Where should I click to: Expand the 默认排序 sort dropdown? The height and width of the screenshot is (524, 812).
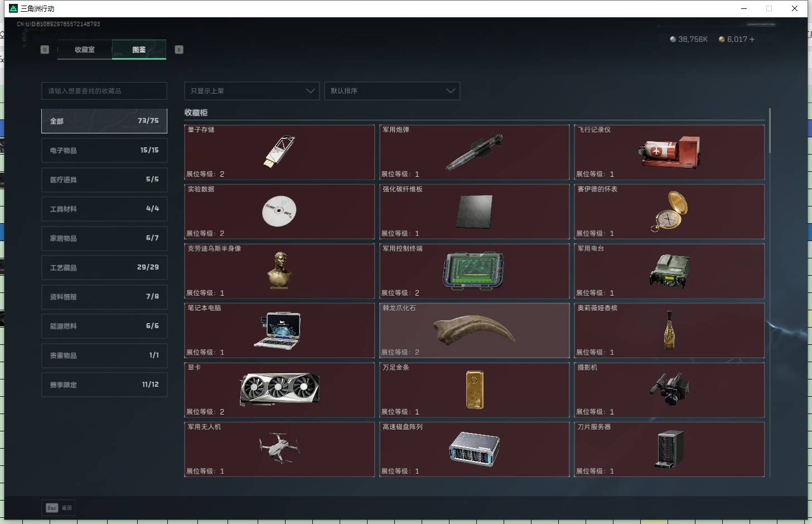(392, 91)
